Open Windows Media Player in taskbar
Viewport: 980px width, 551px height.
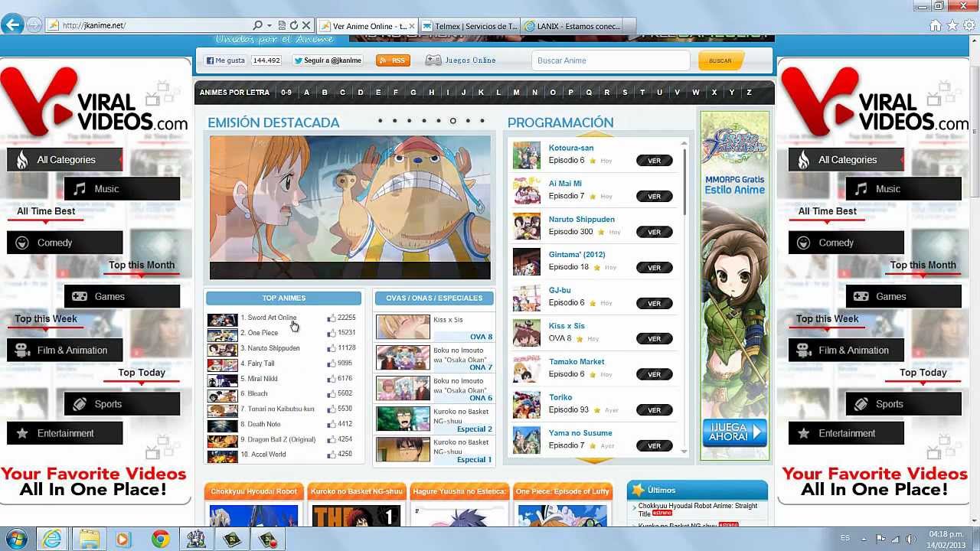[123, 539]
